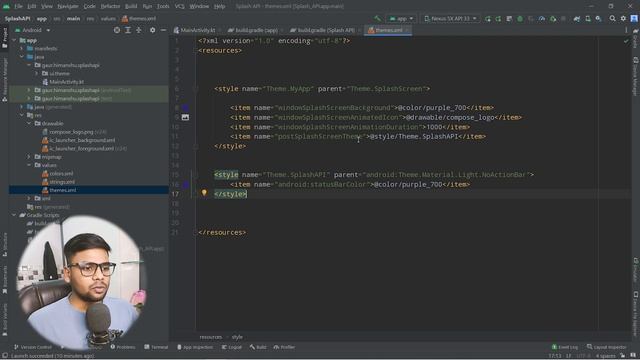
Task: Click the purple color swatch on line 8
Action: (x=185, y=107)
